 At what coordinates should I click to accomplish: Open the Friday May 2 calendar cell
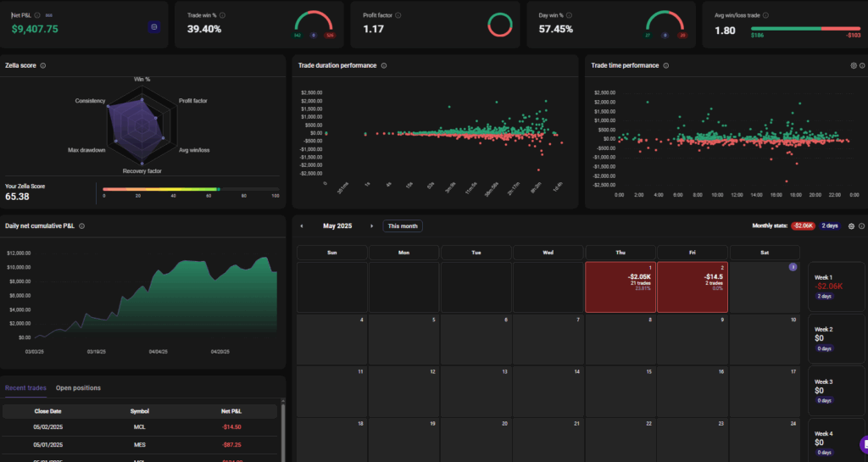(692, 287)
